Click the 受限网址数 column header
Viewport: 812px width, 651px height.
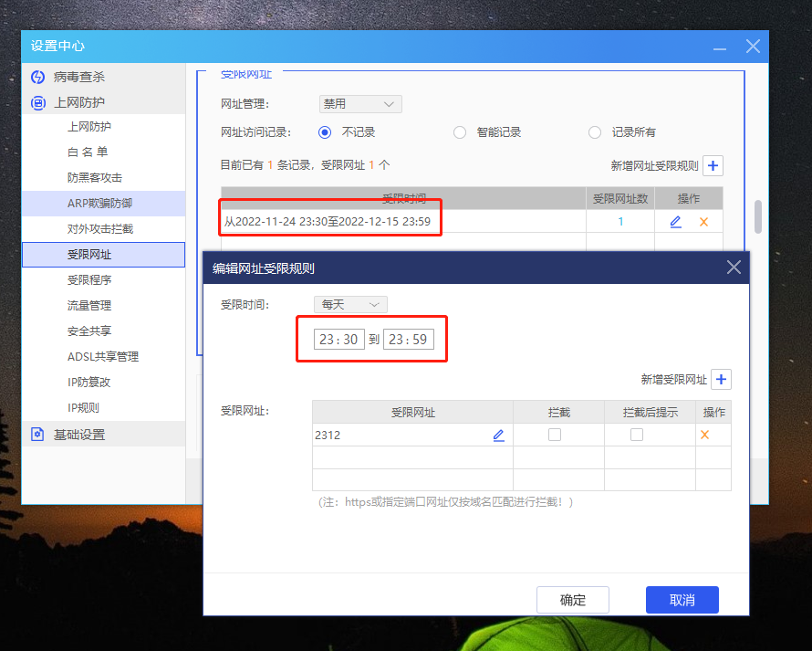click(x=620, y=198)
